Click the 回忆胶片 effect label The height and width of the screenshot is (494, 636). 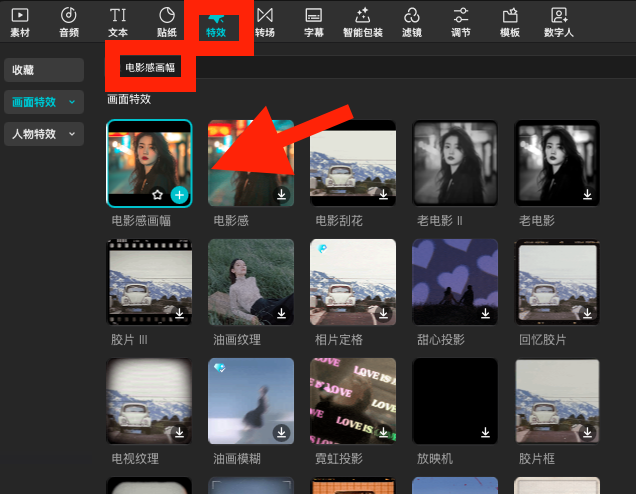point(543,339)
